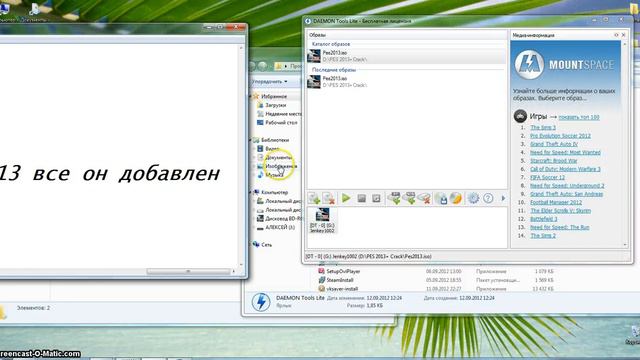Collapse the Компьютер tree group
This screenshot has width=640, height=360.
251,192
